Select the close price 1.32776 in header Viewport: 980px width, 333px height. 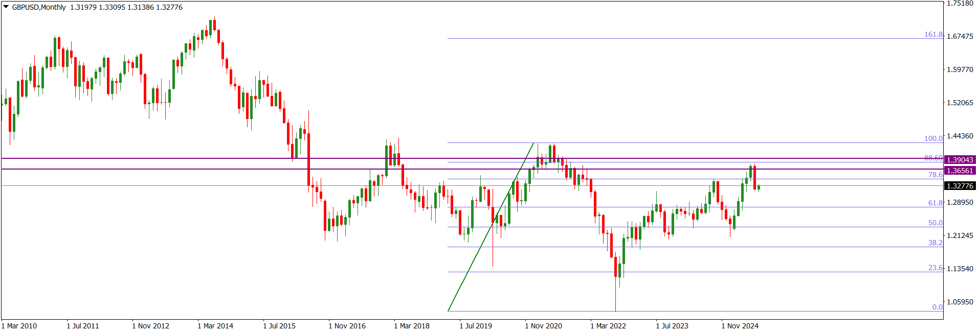169,7
